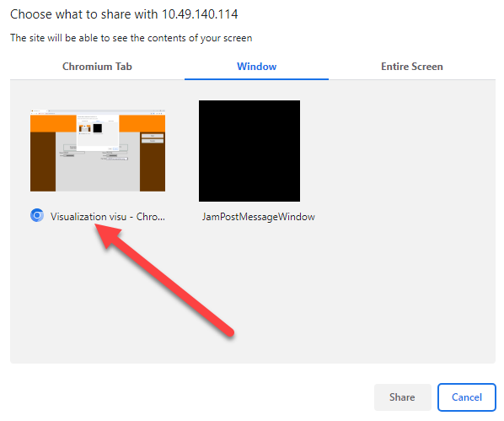
Task: Choose the black JamPostMessageWindow preview
Action: point(249,151)
